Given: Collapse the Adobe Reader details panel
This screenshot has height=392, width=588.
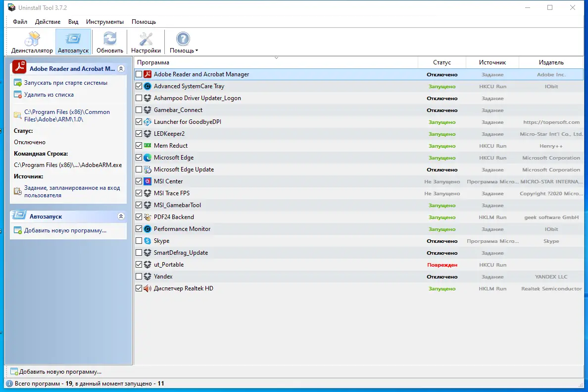Looking at the screenshot, I should 121,69.
